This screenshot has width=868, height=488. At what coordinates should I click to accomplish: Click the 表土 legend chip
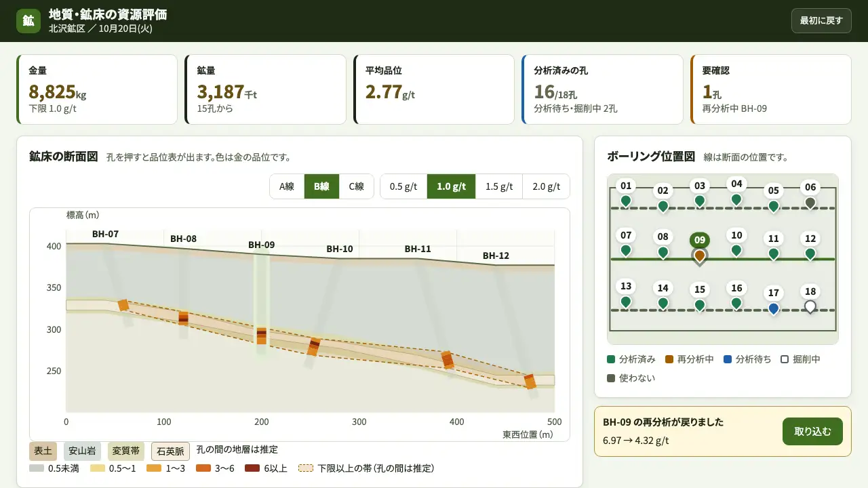(43, 451)
